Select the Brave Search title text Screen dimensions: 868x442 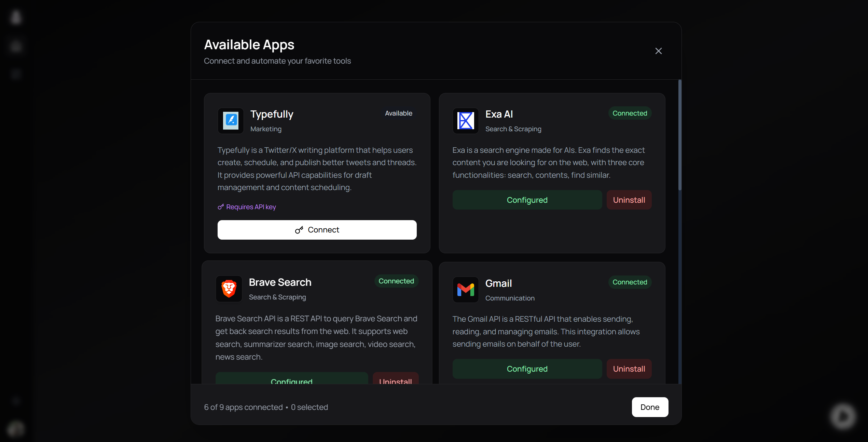point(280,282)
